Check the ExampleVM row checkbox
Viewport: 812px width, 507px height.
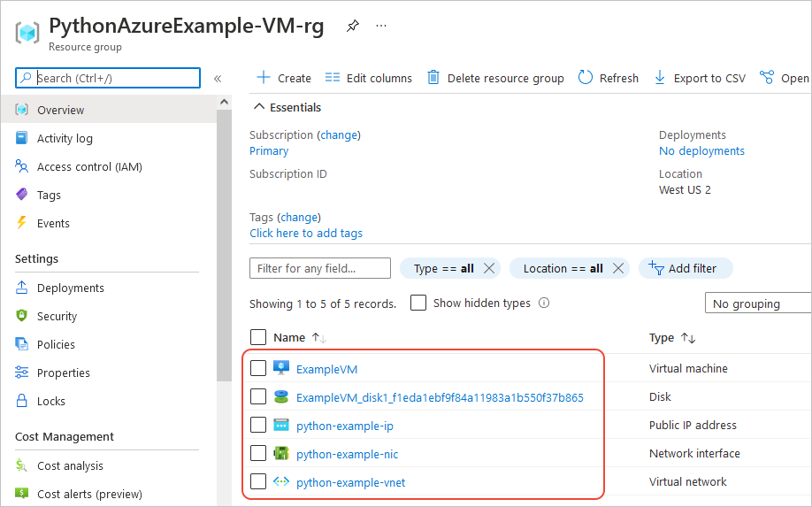(x=258, y=368)
